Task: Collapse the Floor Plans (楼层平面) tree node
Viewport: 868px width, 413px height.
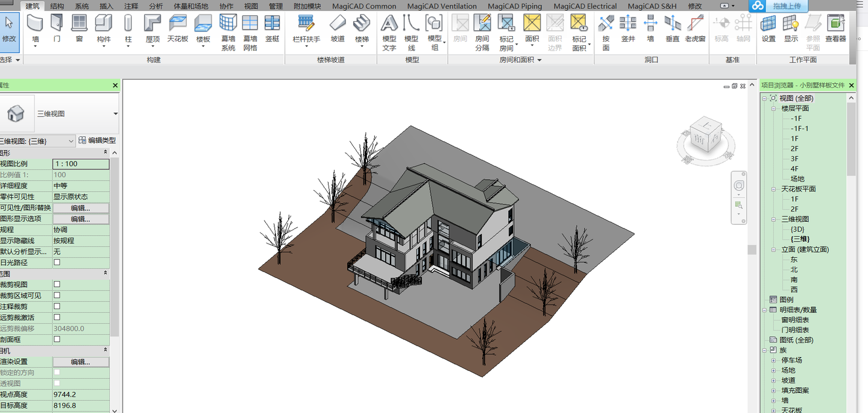Action: [774, 109]
